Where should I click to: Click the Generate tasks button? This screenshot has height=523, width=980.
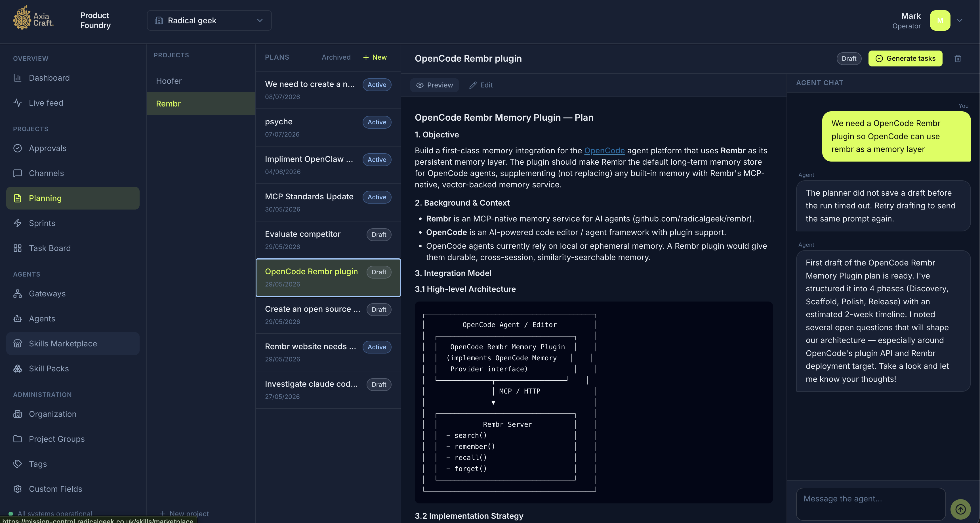[905, 58]
